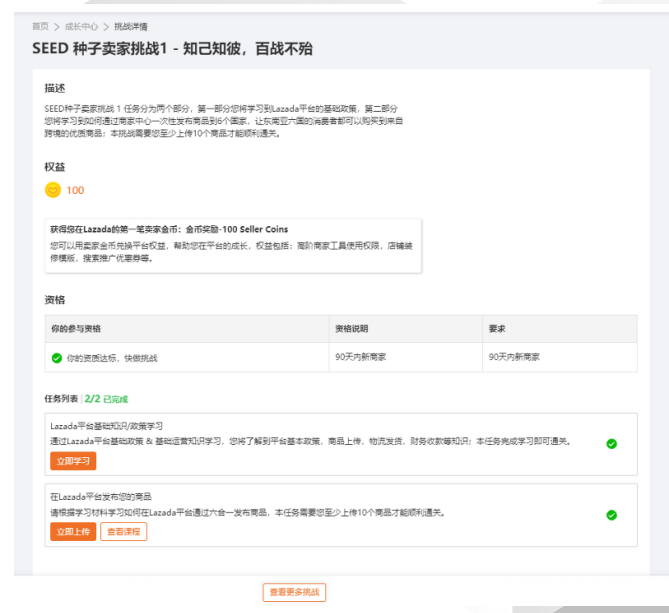669x613 pixels.
Task: Select the 在Lazada平台发布您的商品 task title
Action: 101,497
